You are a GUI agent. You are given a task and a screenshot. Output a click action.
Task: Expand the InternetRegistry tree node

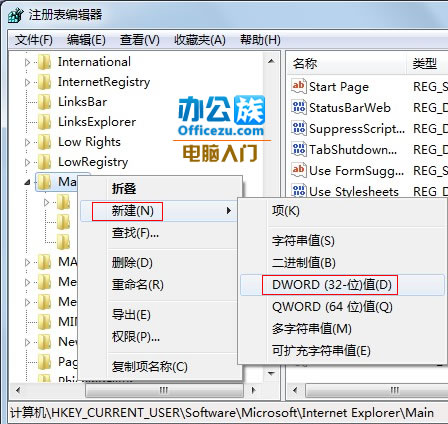(28, 82)
